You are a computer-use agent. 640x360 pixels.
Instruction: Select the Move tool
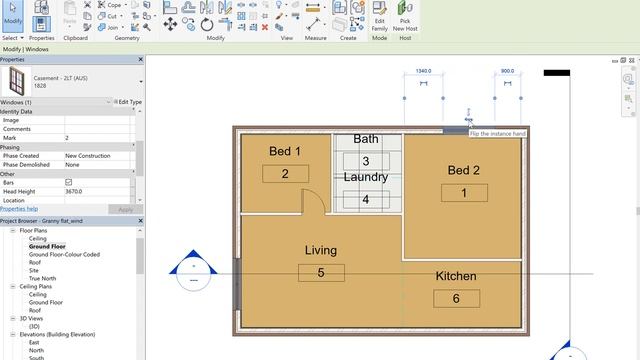[x=170, y=24]
